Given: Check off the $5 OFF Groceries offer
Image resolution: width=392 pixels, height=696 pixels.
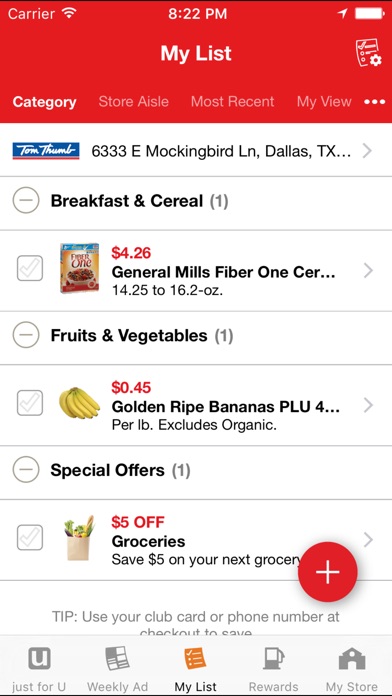Looking at the screenshot, I should [x=30, y=538].
